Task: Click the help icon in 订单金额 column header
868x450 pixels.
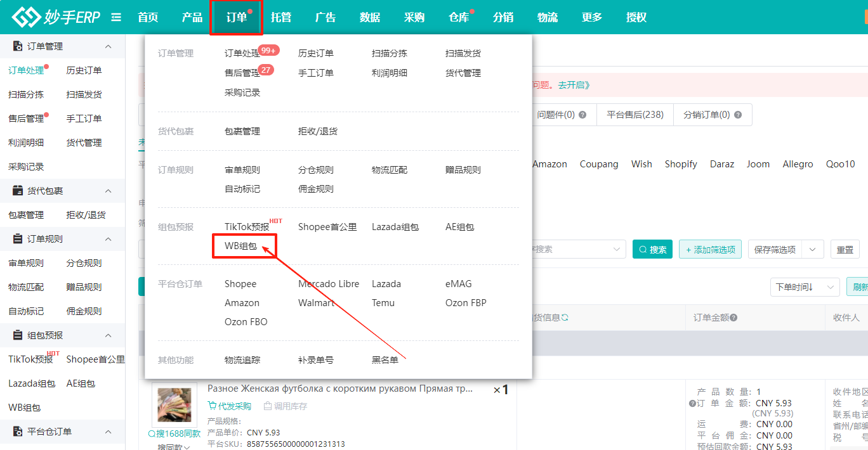Action: (733, 318)
